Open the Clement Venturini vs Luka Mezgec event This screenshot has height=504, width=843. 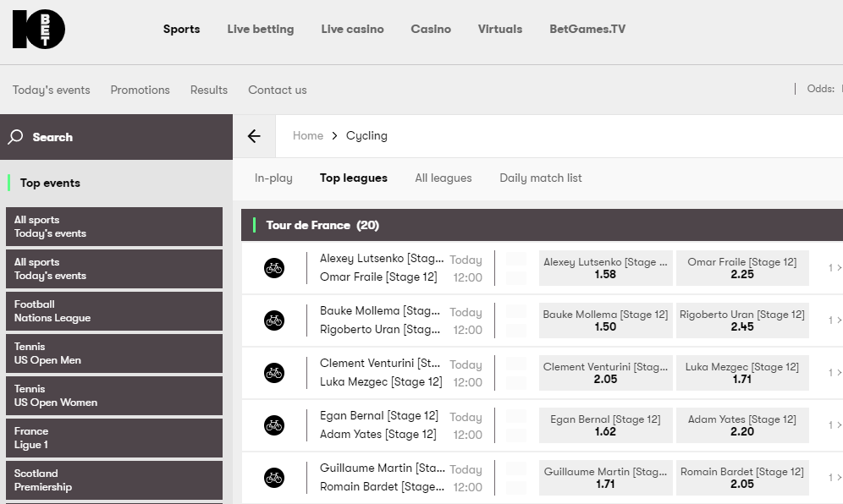tap(381, 372)
